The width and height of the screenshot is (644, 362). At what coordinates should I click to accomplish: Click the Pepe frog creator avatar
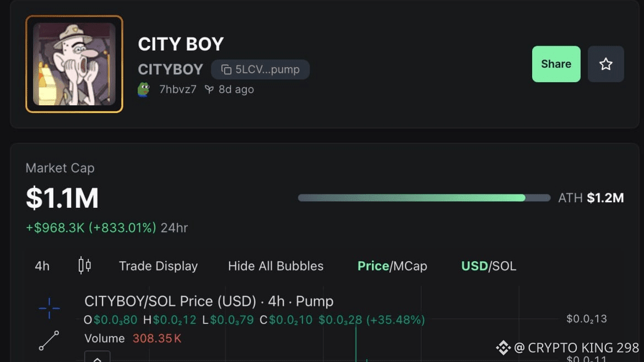(143, 89)
